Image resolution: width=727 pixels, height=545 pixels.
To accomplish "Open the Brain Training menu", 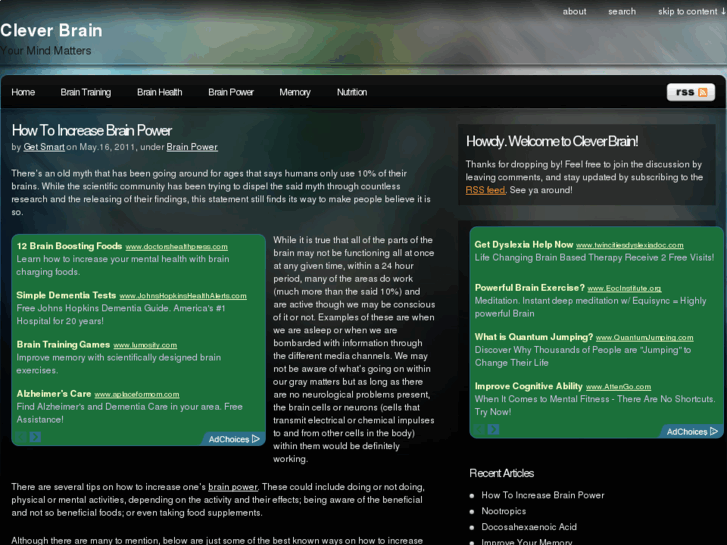I will point(86,92).
